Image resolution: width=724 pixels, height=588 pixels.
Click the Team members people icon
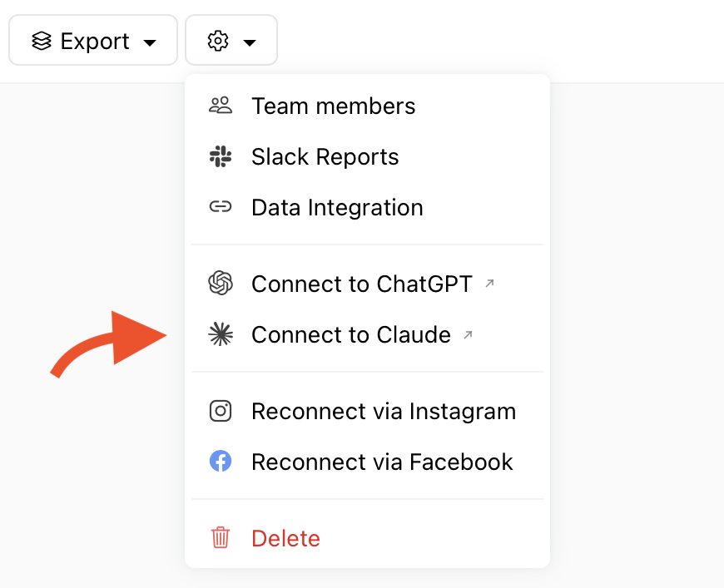point(221,106)
